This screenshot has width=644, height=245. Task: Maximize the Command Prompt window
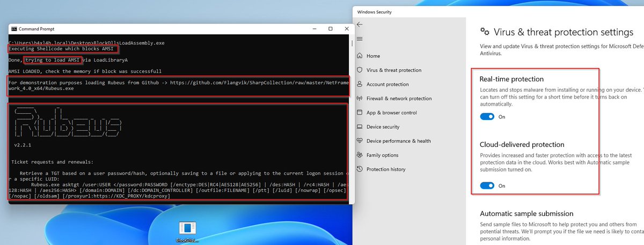tap(331, 29)
